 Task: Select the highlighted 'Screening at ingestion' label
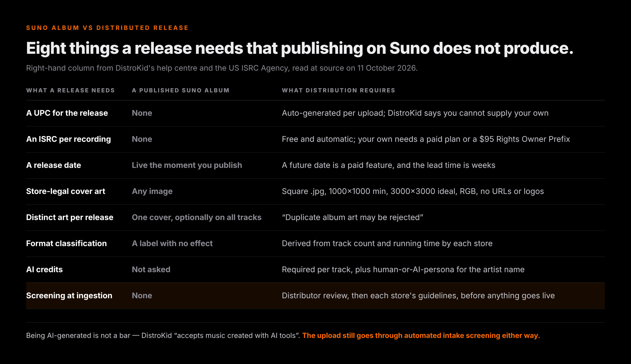click(69, 296)
